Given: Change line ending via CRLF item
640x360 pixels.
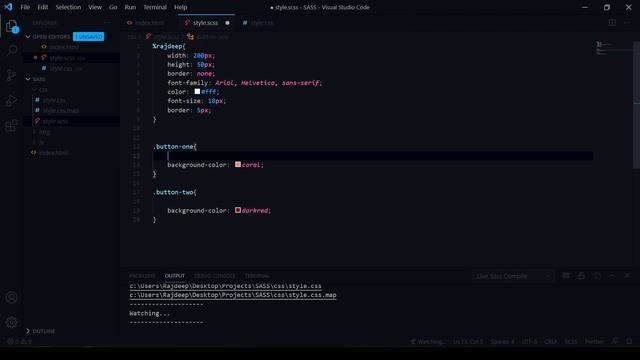Looking at the screenshot, I should click(550, 341).
